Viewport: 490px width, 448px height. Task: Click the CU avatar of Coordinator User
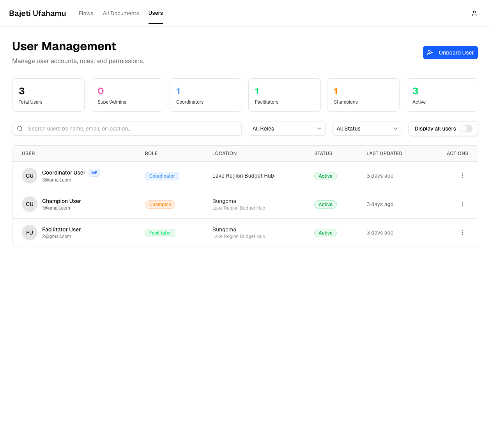[x=30, y=176]
